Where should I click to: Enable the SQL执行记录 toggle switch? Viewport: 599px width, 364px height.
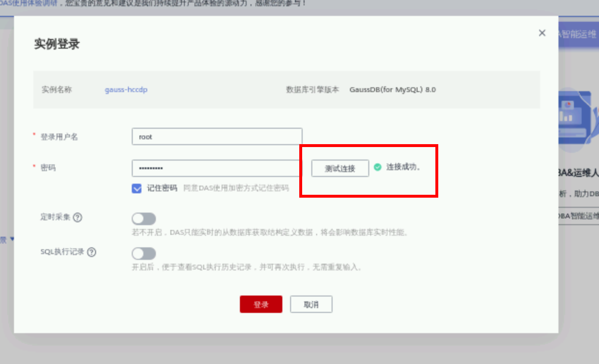click(144, 254)
